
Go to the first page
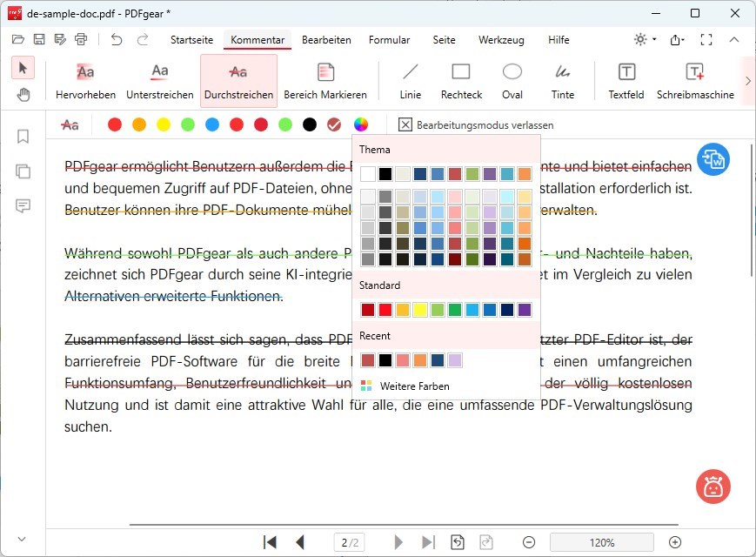[x=270, y=542]
